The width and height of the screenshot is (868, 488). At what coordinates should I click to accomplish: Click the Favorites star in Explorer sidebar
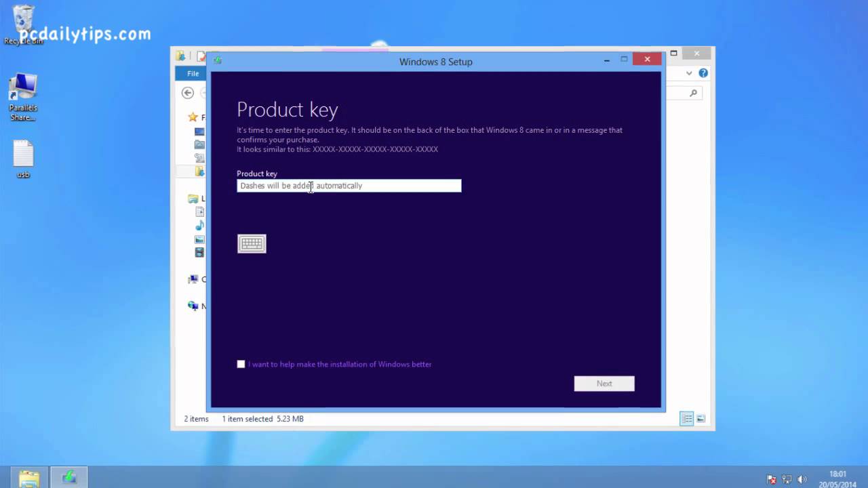pyautogui.click(x=193, y=117)
